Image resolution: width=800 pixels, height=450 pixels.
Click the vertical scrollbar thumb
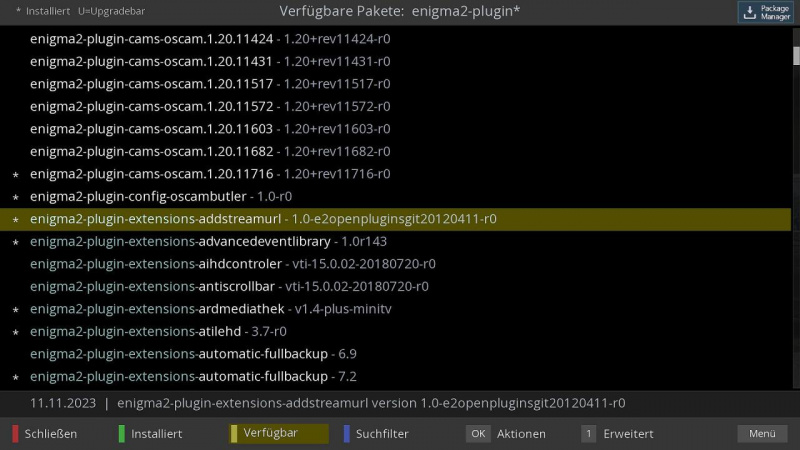[796, 56]
